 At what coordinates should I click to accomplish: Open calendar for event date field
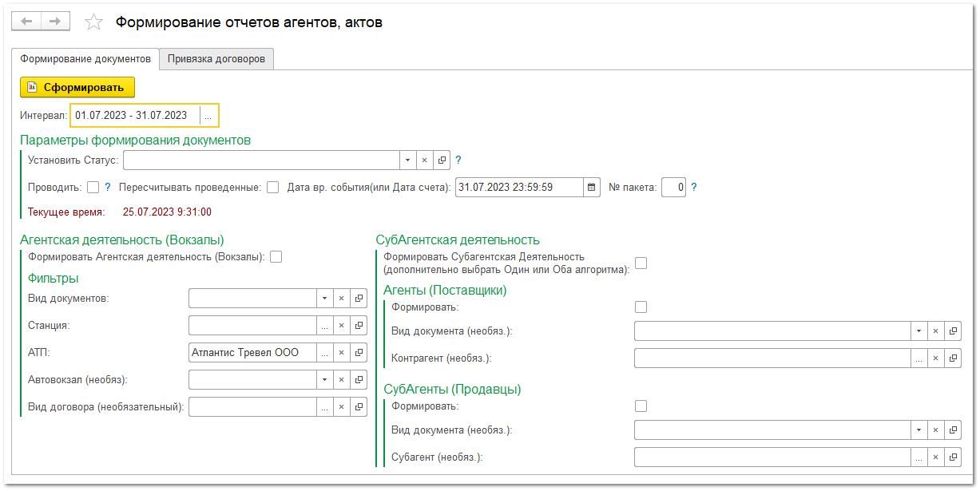[591, 187]
